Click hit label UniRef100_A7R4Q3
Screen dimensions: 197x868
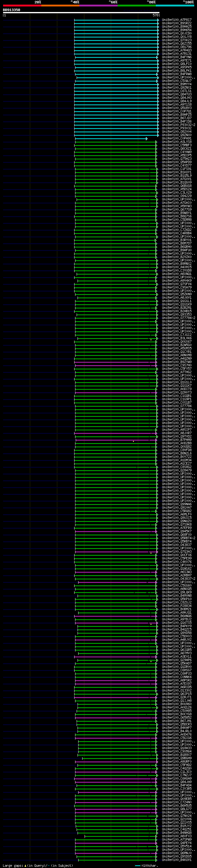point(177,50)
